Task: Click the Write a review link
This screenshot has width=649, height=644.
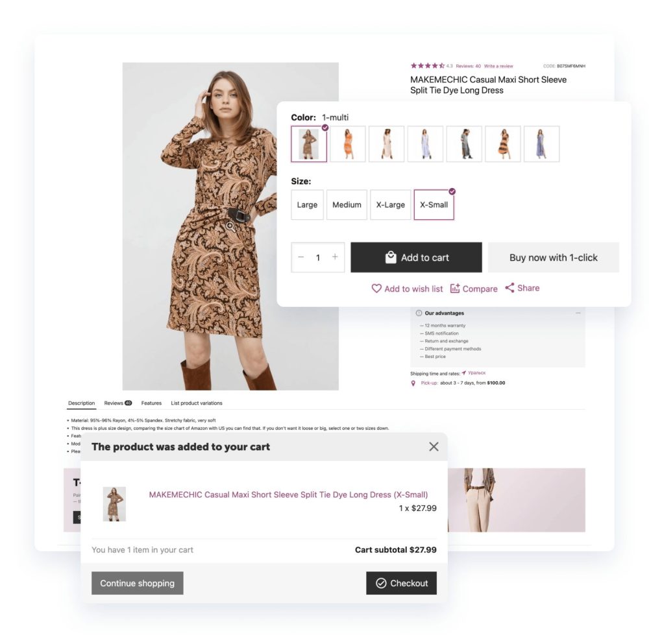Action: coord(498,66)
